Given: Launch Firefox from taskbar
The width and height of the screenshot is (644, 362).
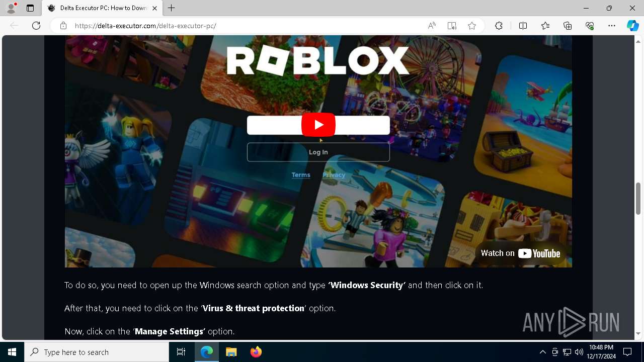Looking at the screenshot, I should [x=256, y=352].
